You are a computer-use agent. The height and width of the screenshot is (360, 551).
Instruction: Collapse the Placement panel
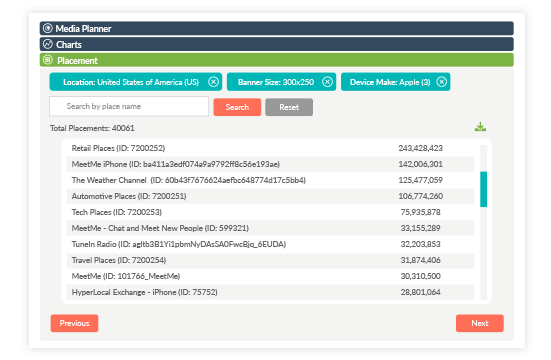click(x=277, y=60)
